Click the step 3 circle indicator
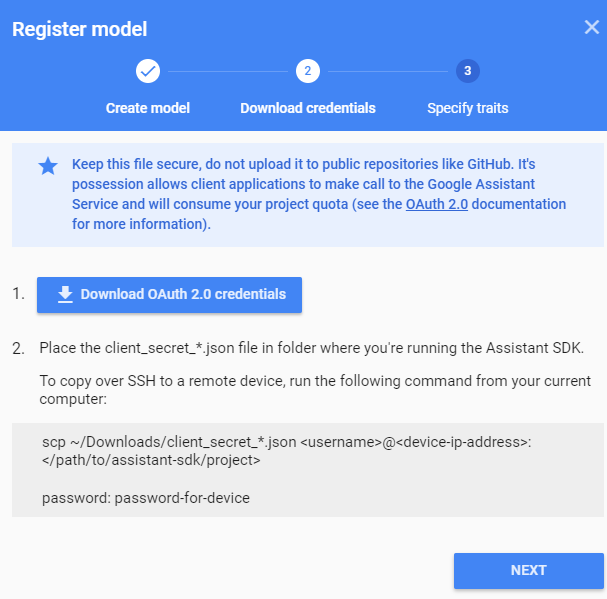607x599 pixels. (x=467, y=71)
